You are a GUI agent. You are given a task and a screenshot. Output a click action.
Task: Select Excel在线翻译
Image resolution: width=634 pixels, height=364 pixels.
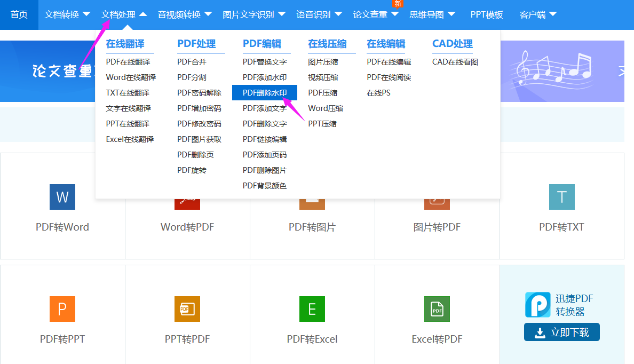(x=130, y=139)
